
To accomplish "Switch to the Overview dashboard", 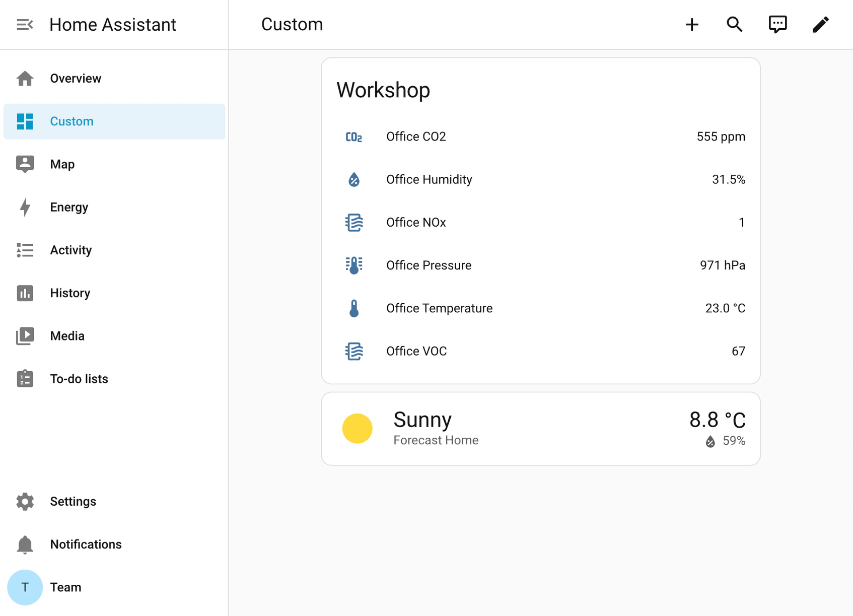I will 76,78.
